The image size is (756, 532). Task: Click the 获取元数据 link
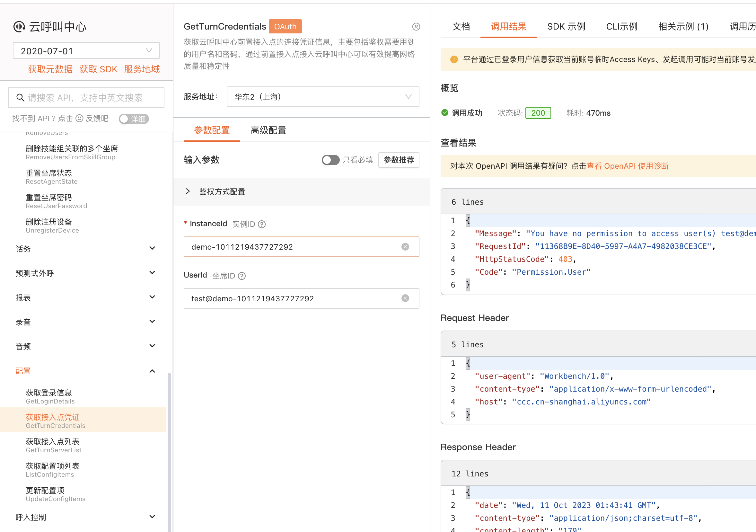[50, 69]
